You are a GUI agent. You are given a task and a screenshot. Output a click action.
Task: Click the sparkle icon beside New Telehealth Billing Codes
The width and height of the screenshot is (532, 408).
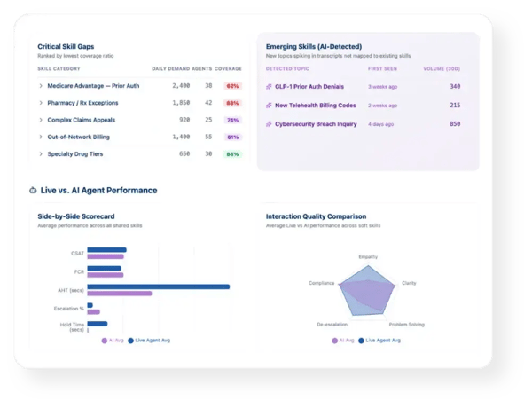pyautogui.click(x=269, y=106)
